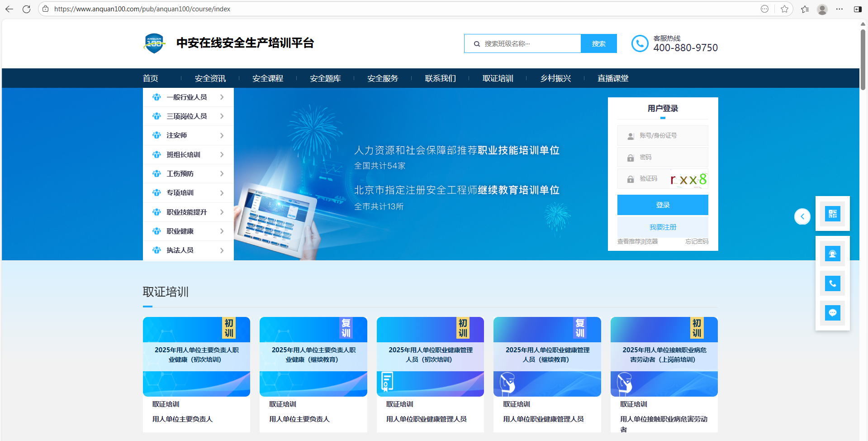This screenshot has width=868, height=441.
Task: Open the customer service headset icon
Action: (x=832, y=254)
